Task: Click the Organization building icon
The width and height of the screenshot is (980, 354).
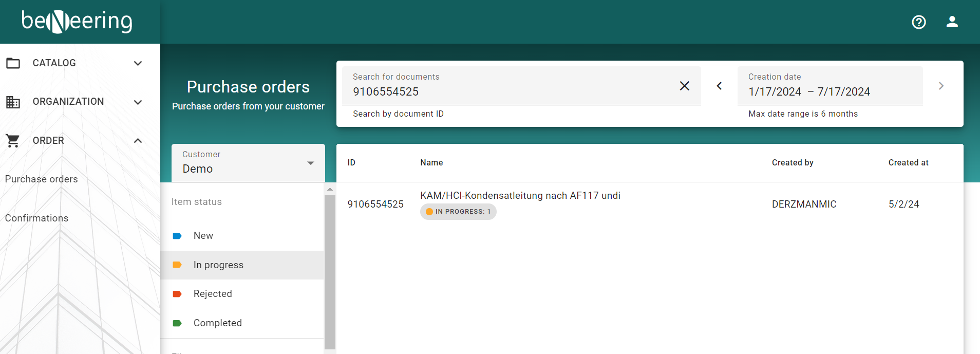Action: 13,102
